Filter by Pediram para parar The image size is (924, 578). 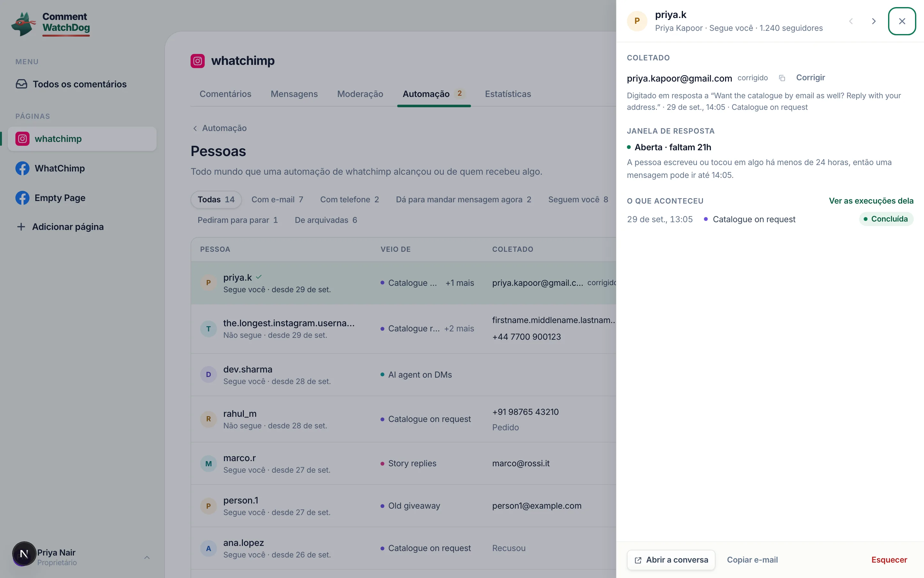[x=237, y=220]
